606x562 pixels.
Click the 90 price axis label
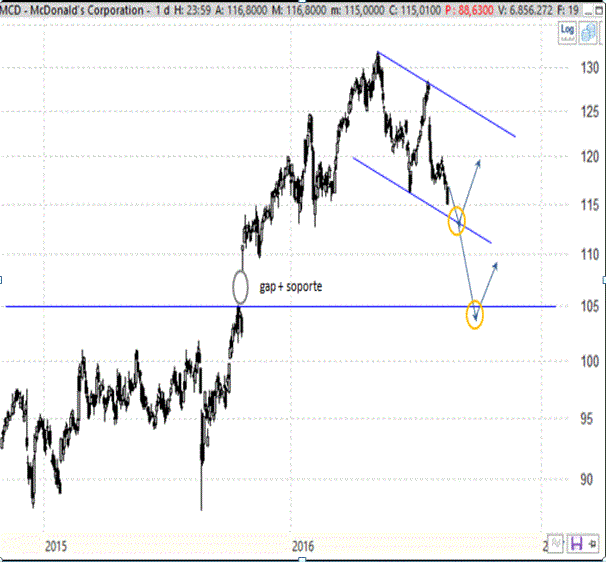point(586,479)
